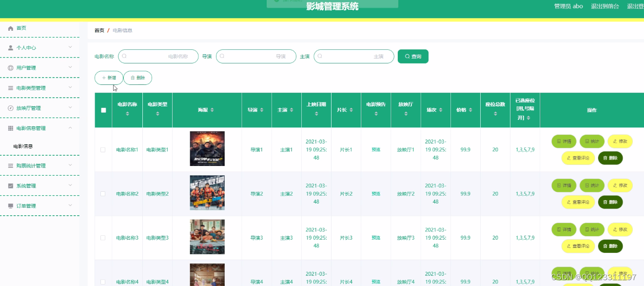Click the 首页 breadcrumb link

(x=99, y=30)
